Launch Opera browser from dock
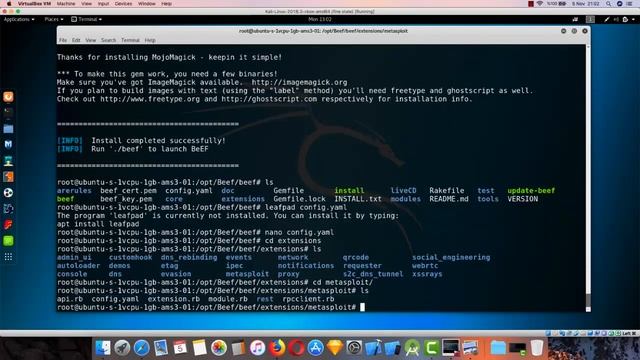The height and width of the screenshot is (360, 640). [296, 348]
